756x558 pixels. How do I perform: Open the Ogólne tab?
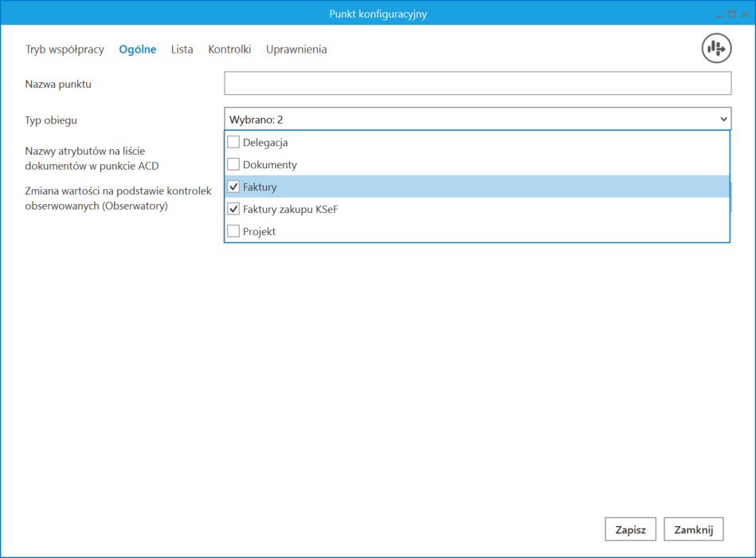click(137, 49)
